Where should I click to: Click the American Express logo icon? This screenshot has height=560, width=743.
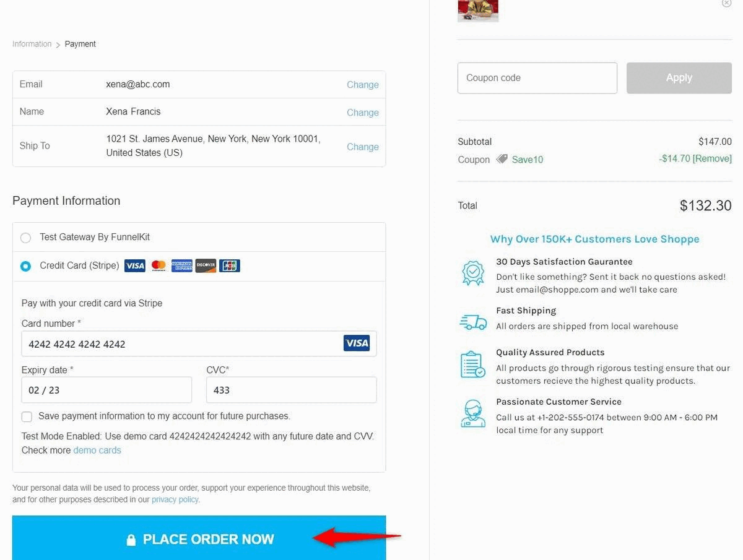pyautogui.click(x=182, y=266)
